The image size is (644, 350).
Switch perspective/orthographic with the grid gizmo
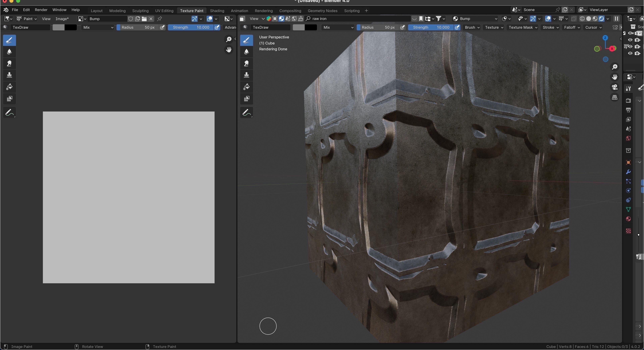(x=614, y=97)
